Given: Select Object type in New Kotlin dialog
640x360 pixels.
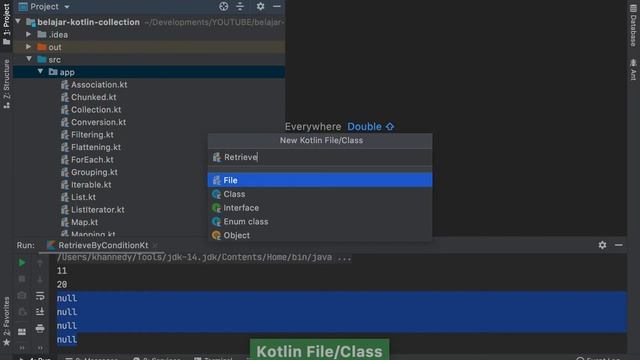Looking at the screenshot, I should coord(320,236).
